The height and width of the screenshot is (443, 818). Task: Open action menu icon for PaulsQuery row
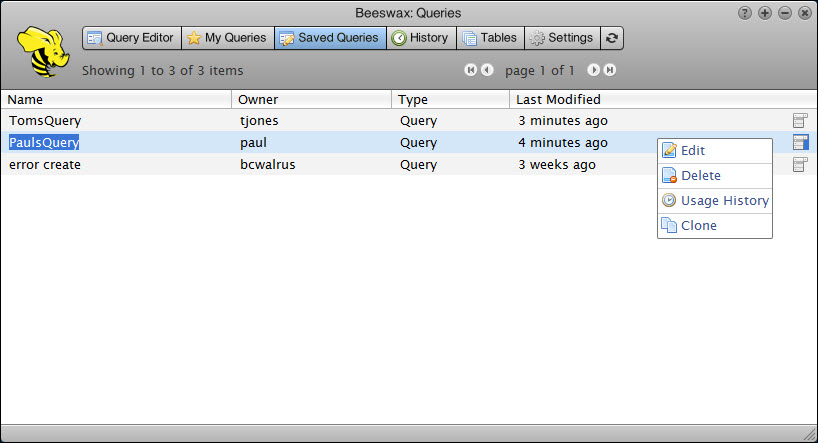click(799, 143)
